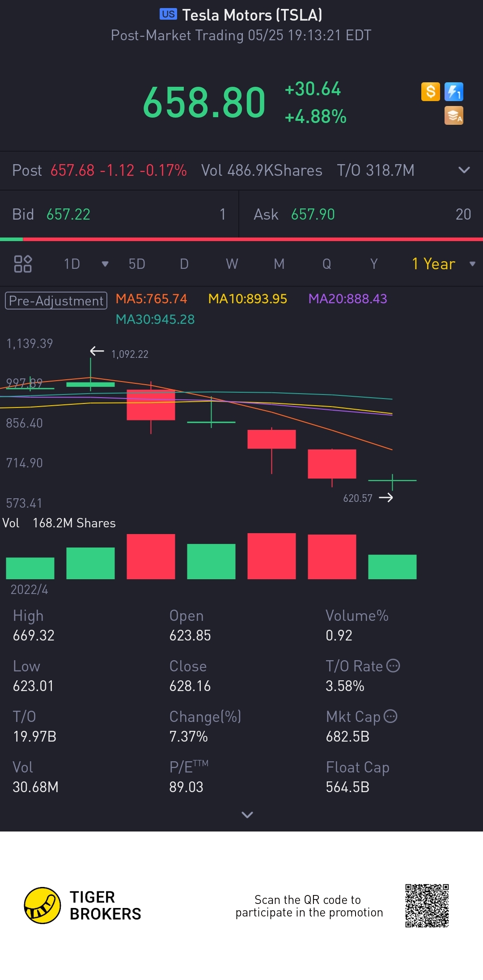The width and height of the screenshot is (483, 980).
Task: Tap the Mkt Cap 682.5B value
Action: 347,736
